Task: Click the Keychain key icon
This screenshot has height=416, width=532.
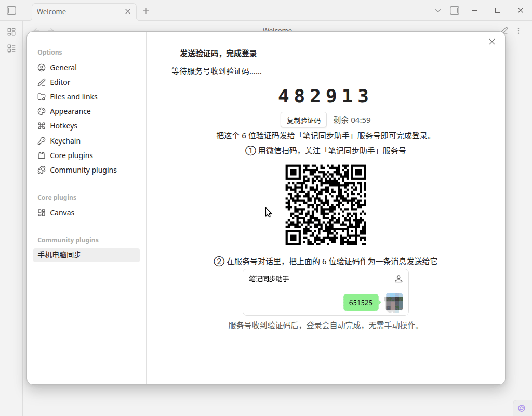Action: click(x=42, y=141)
